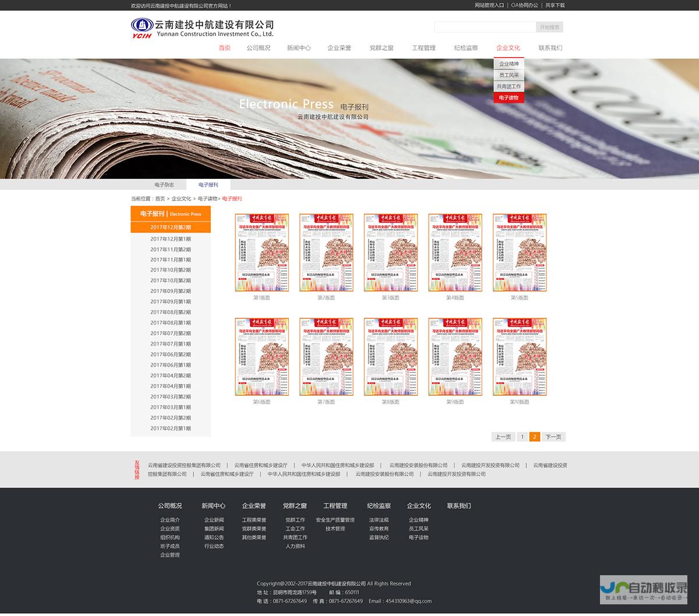The height and width of the screenshot is (616, 699).
Task: Open 党群之窗 in main navigation
Action: (x=382, y=48)
